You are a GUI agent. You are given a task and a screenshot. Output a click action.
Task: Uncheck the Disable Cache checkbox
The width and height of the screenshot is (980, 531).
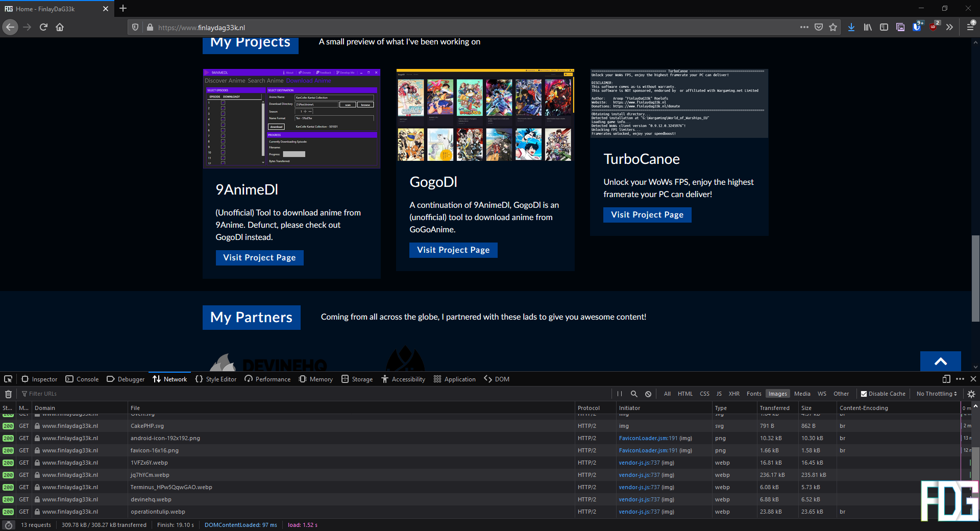tap(864, 394)
